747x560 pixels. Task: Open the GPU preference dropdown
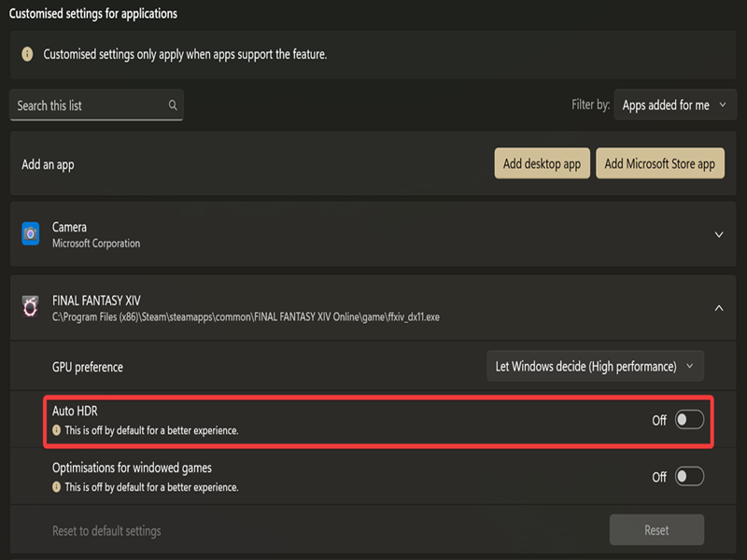(595, 367)
